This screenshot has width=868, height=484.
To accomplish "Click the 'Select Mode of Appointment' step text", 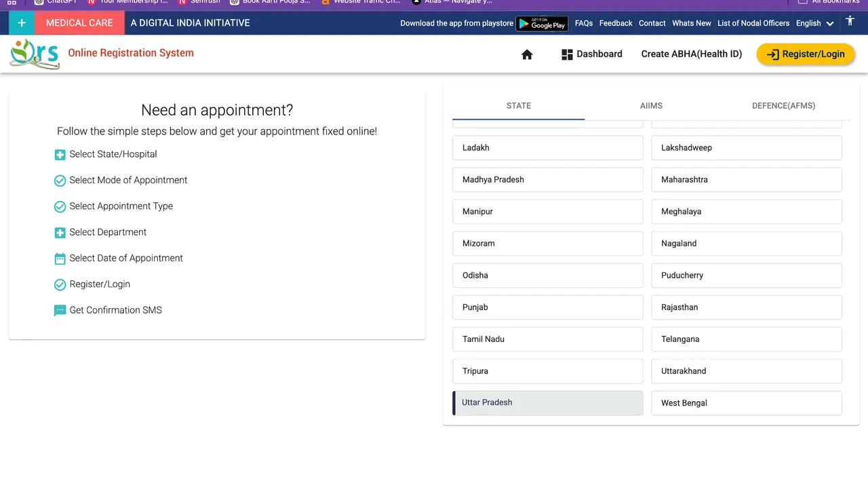I will pos(128,181).
